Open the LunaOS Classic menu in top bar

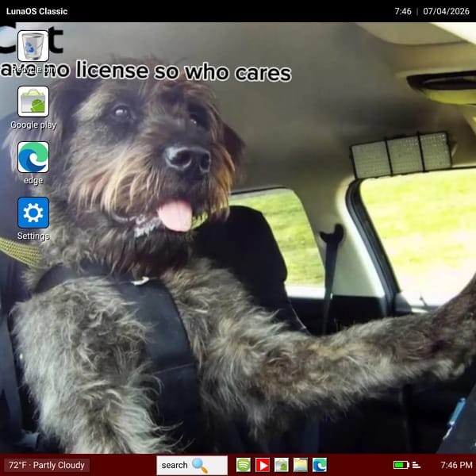36,11
